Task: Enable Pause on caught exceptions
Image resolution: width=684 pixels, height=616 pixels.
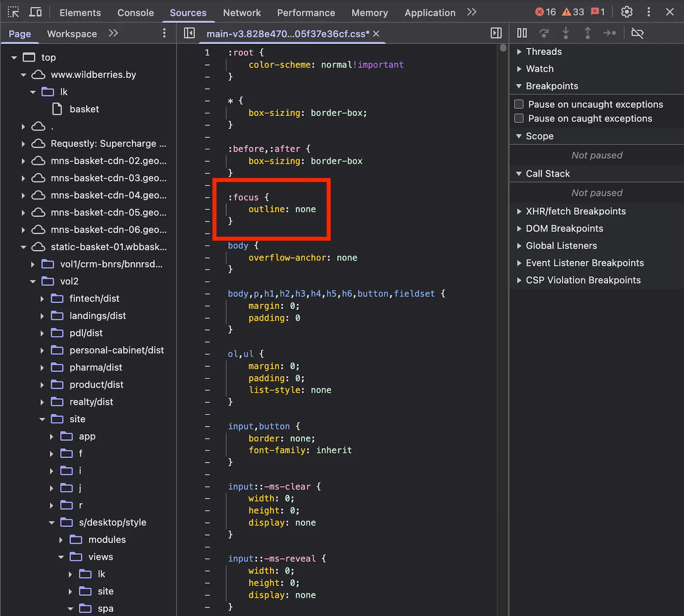Action: pos(519,119)
